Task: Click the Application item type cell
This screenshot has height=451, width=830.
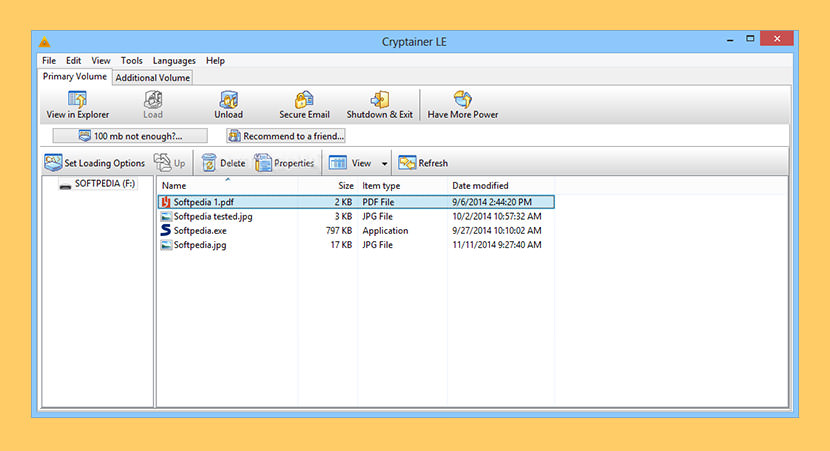Action: pyautogui.click(x=385, y=231)
